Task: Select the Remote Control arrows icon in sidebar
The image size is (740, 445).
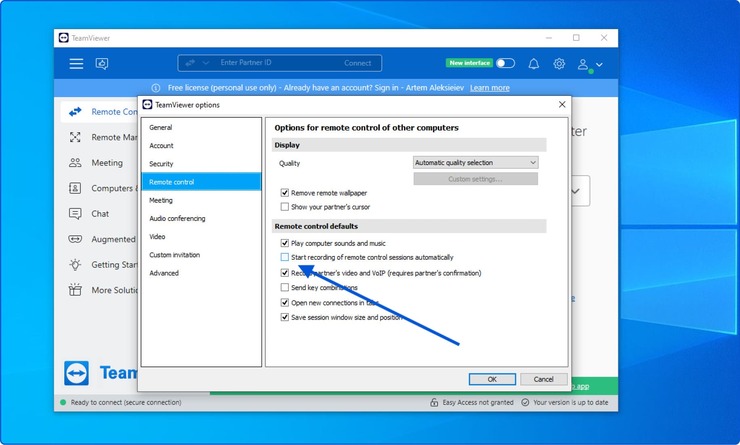Action: click(x=75, y=112)
